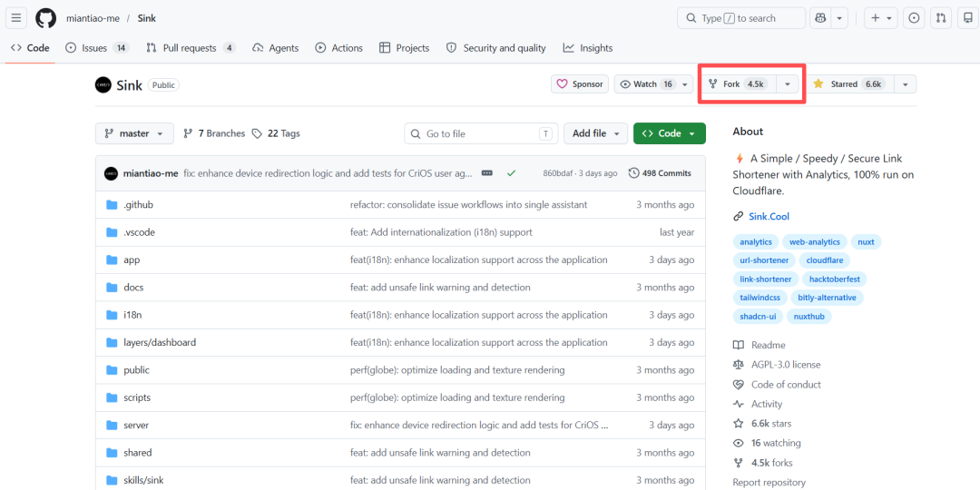Open the hamburger navigation menu
This screenshot has height=490, width=980.
pyautogui.click(x=16, y=18)
